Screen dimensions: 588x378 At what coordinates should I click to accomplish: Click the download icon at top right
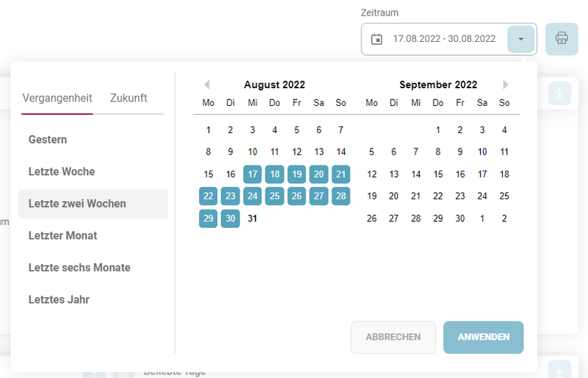point(560,93)
